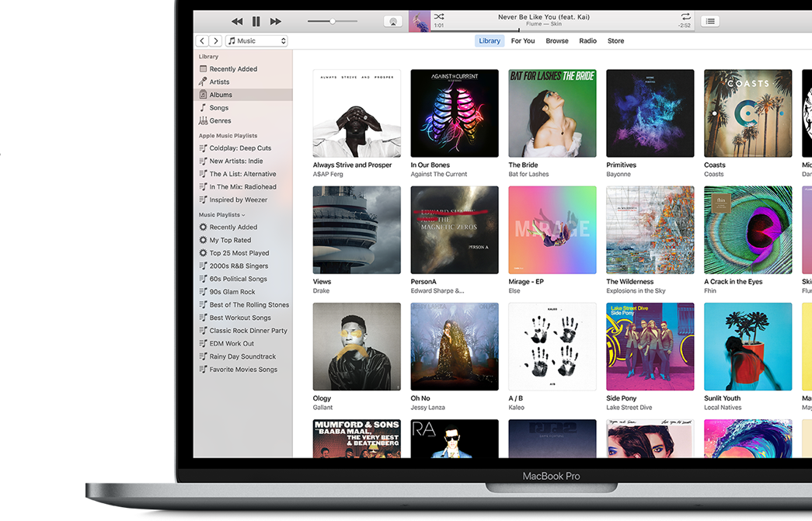Click the rewind previous track button
This screenshot has width=812, height=521.
[x=237, y=21]
